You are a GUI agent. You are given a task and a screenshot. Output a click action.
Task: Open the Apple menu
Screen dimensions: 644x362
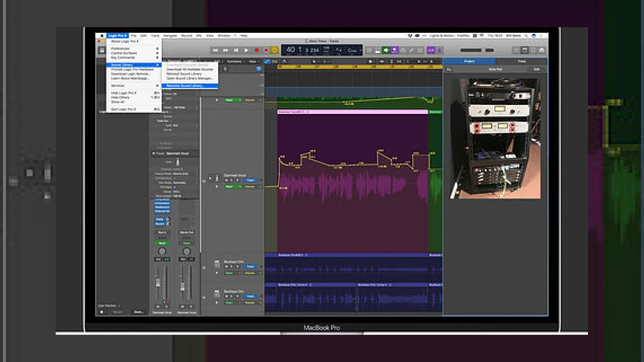(x=102, y=36)
